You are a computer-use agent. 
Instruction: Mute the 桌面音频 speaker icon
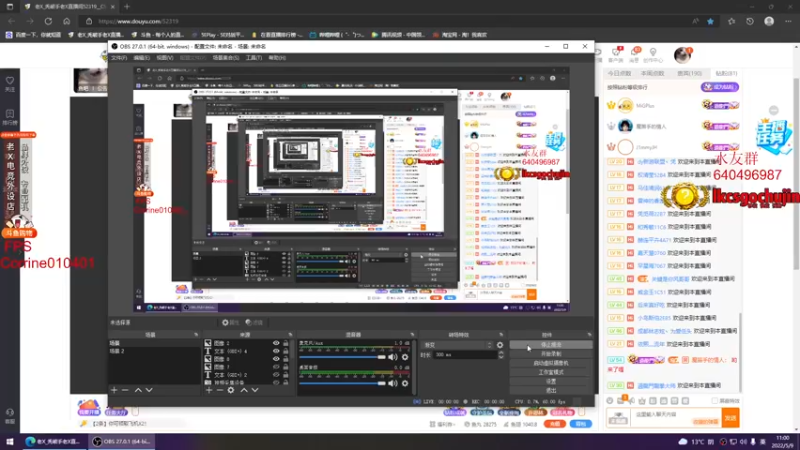coord(392,383)
